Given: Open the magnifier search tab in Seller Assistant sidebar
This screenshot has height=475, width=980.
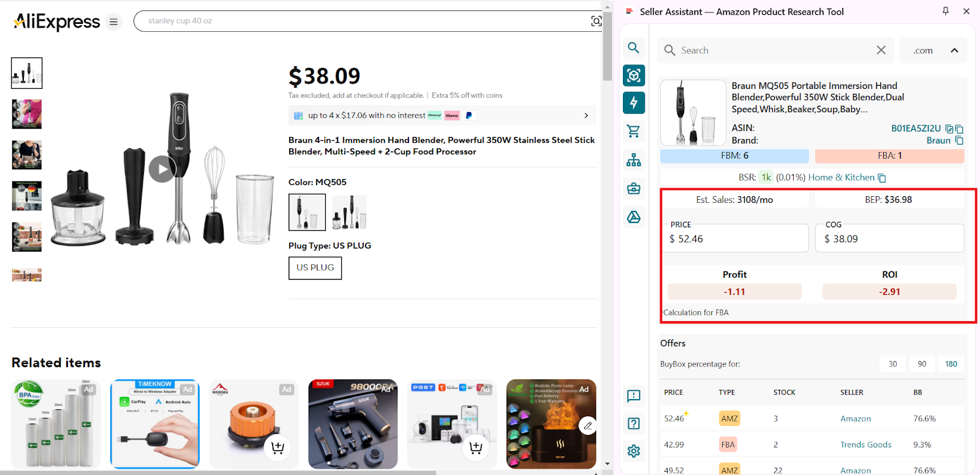Looking at the screenshot, I should (x=633, y=48).
